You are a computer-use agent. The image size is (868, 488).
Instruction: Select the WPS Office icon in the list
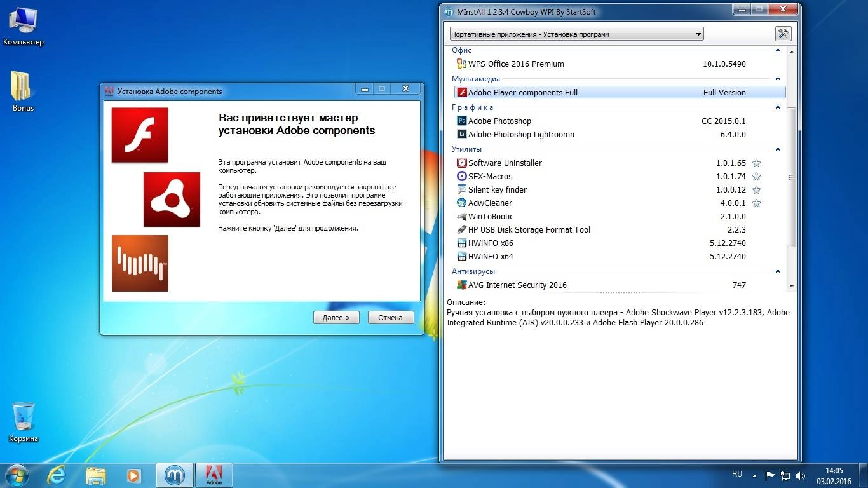tap(462, 64)
